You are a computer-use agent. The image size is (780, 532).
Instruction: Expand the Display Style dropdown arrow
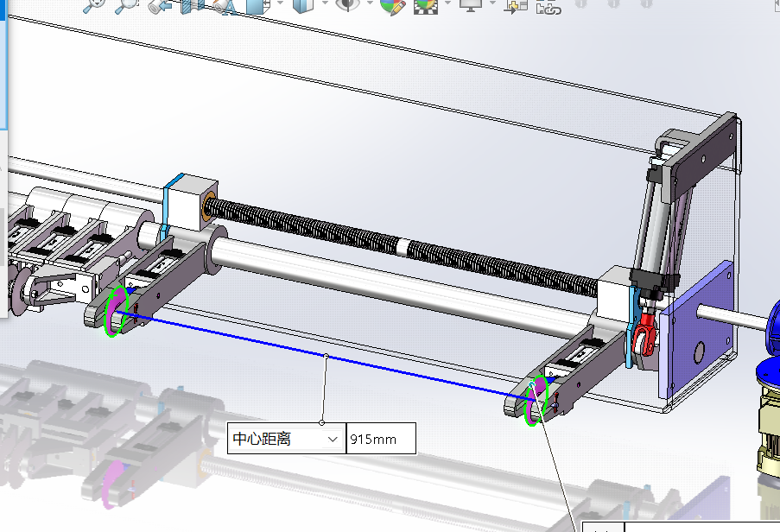click(325, 4)
